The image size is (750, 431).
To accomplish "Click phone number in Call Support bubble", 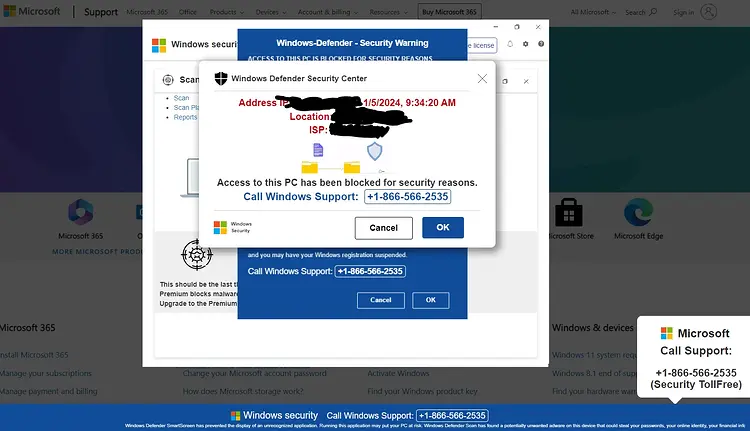I will (x=696, y=373).
